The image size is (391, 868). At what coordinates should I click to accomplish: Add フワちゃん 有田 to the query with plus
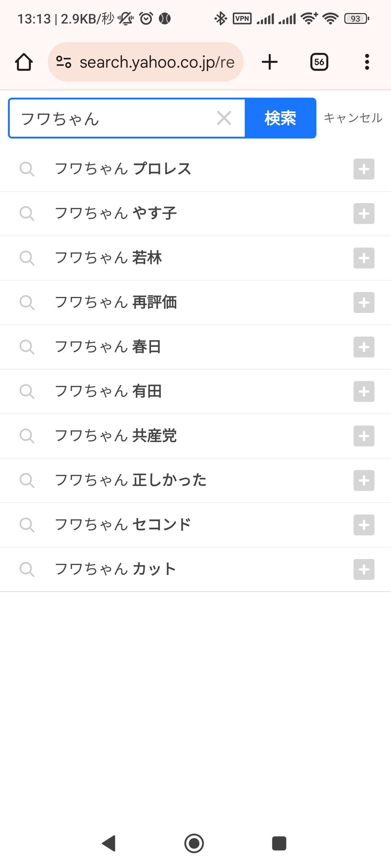coord(364,391)
